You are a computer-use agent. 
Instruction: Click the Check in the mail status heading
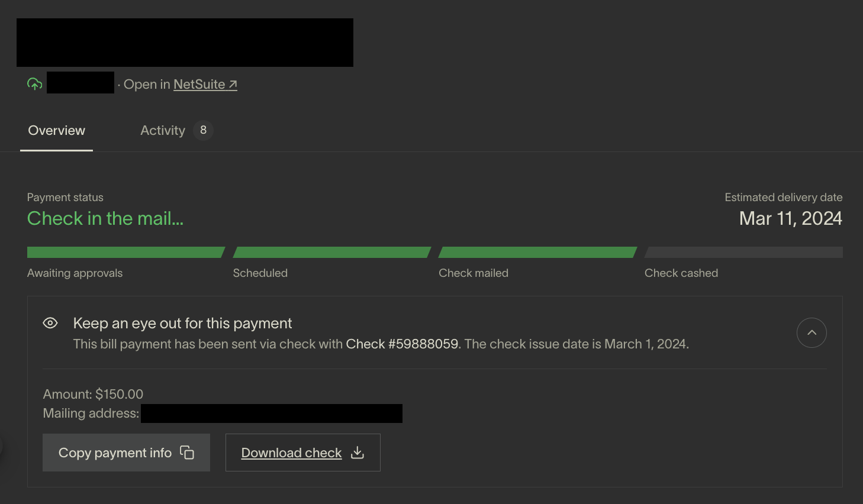point(105,219)
